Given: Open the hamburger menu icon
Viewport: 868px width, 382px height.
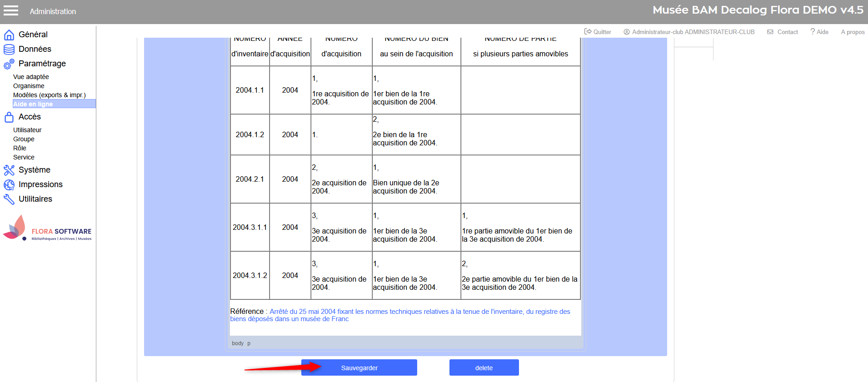Looking at the screenshot, I should coord(11,11).
